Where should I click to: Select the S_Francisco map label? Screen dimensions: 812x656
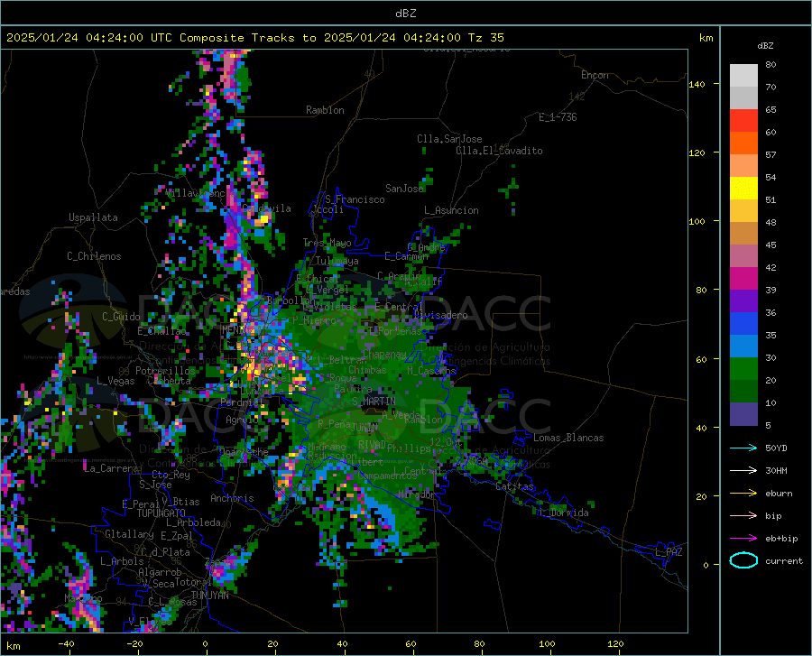[x=355, y=199]
